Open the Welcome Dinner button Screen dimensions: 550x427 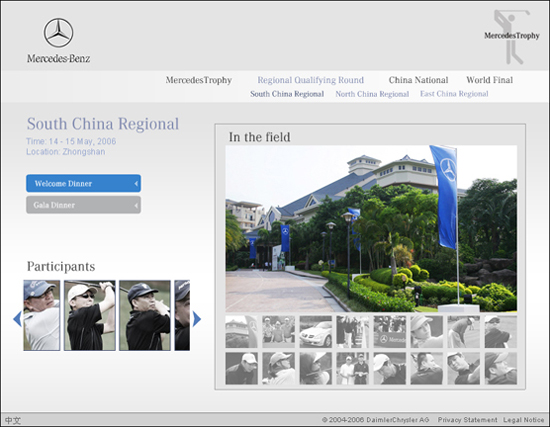[x=83, y=184]
